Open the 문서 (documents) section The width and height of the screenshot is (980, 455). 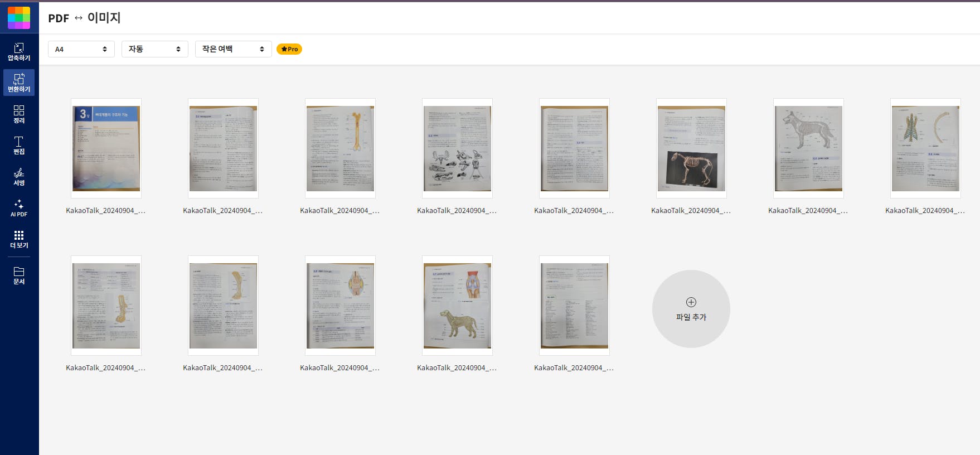pos(19,275)
